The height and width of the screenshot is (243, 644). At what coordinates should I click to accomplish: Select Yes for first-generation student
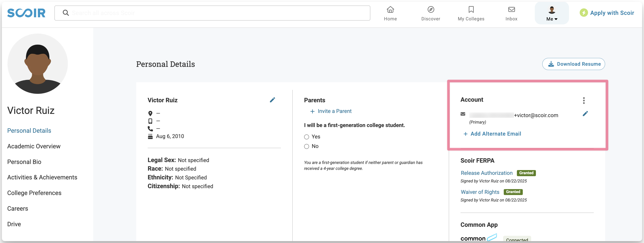(307, 137)
